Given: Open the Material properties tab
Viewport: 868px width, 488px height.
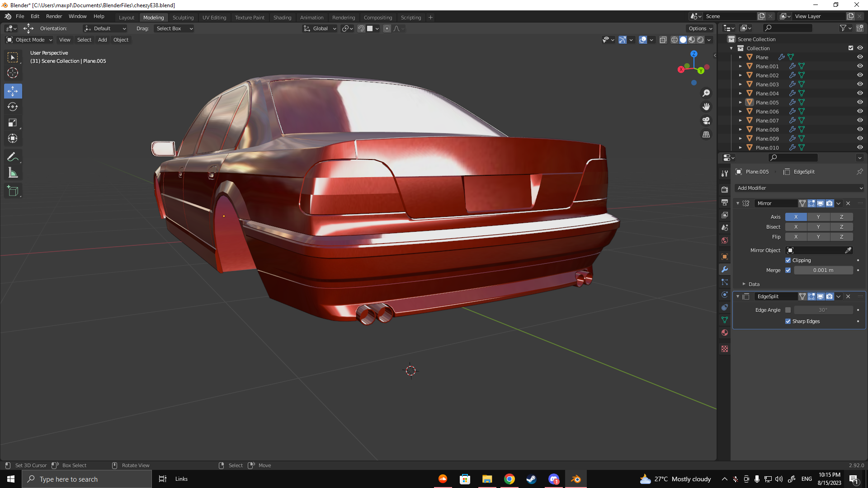Looking at the screenshot, I should point(725,333).
